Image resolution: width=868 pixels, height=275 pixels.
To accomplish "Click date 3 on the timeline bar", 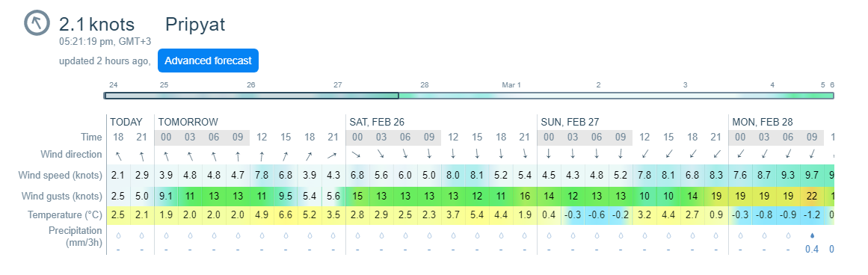I will [x=686, y=85].
